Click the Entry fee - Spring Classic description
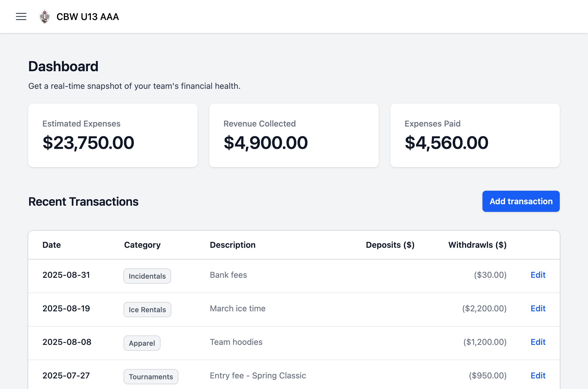588x389 pixels. (x=258, y=375)
